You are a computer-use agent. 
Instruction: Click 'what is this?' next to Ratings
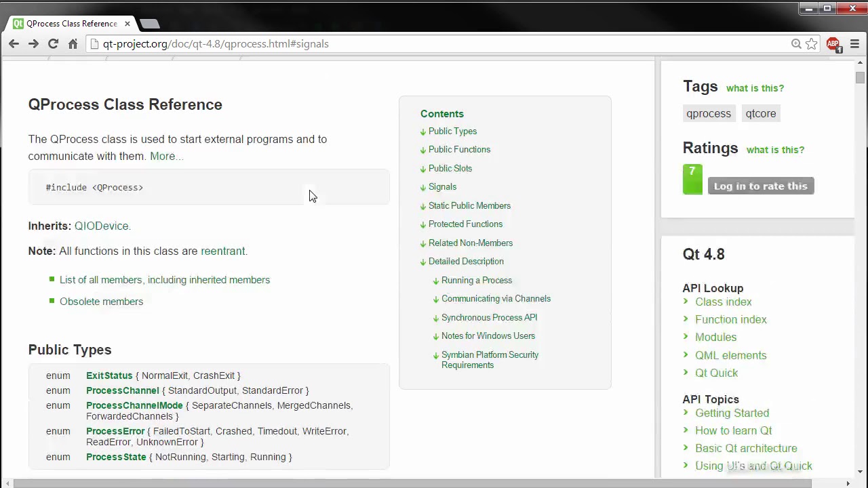pyautogui.click(x=775, y=150)
